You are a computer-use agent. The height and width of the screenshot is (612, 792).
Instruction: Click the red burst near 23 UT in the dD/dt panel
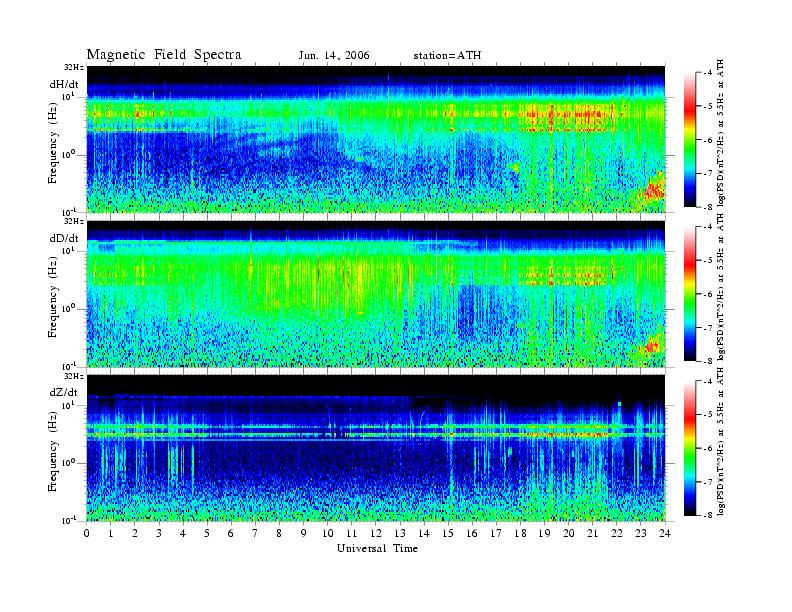(x=652, y=347)
